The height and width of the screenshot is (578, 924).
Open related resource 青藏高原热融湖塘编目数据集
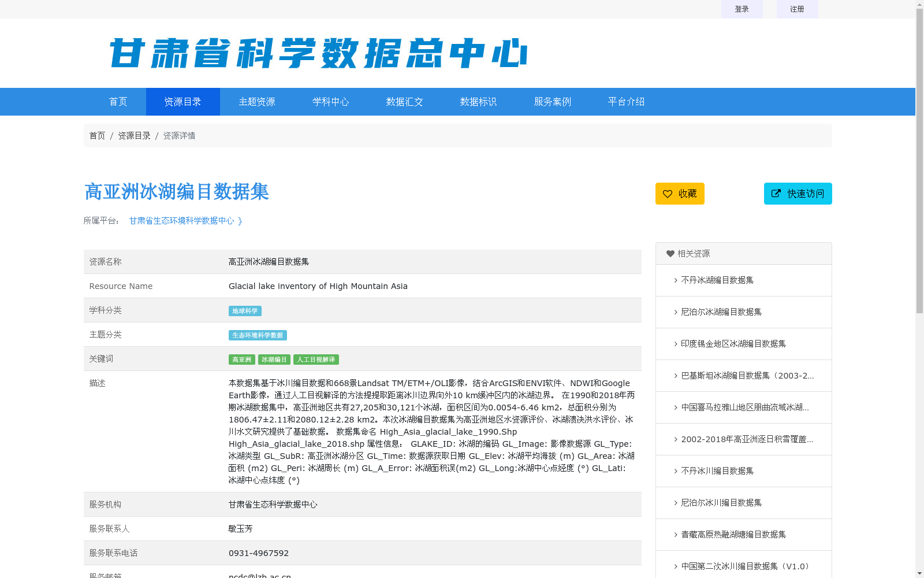click(733, 535)
